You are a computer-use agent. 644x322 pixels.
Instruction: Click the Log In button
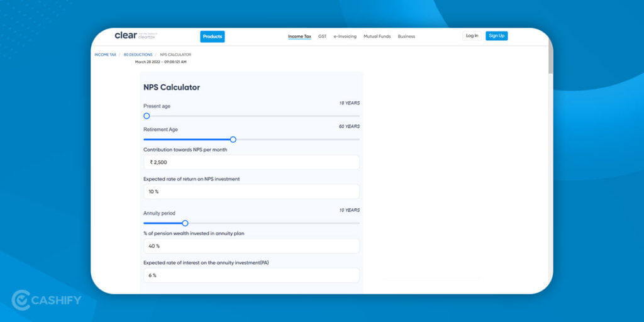click(x=472, y=36)
